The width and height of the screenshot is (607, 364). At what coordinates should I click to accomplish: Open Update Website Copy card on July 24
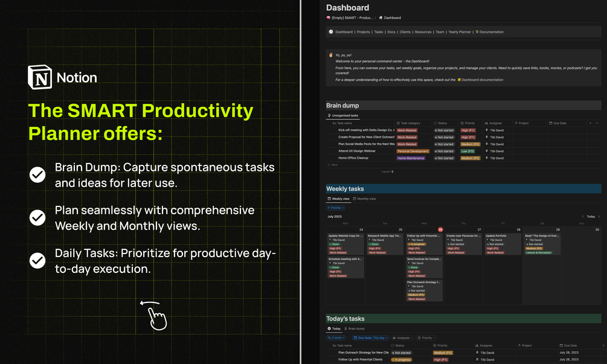pos(345,244)
